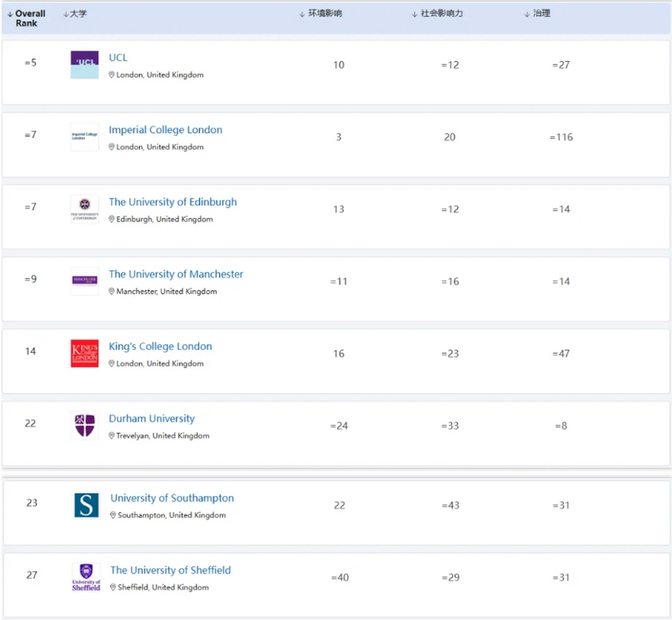Click location pin icon under King's College London
672x620 pixels.
point(111,363)
